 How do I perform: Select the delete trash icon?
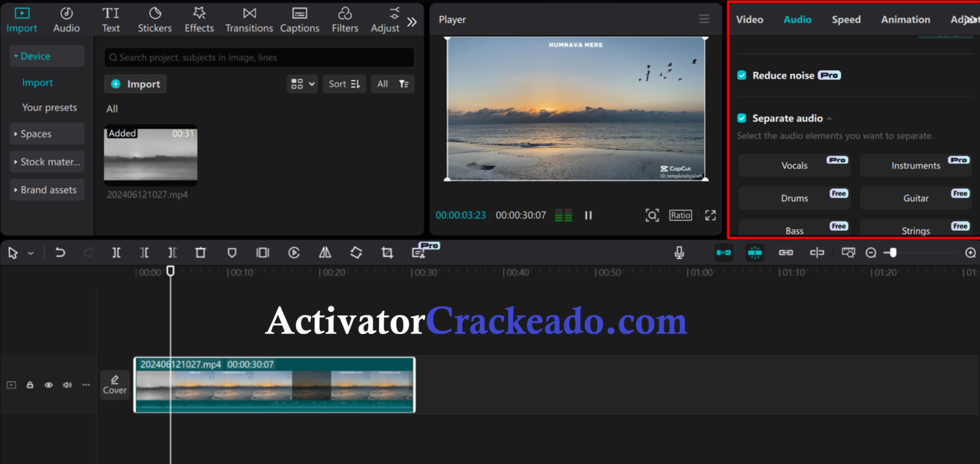(200, 253)
